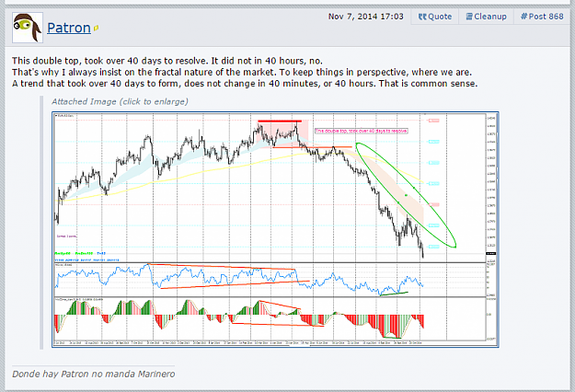Click the line starting 'That's why I always insist'
The image size is (575, 392).
(242, 73)
